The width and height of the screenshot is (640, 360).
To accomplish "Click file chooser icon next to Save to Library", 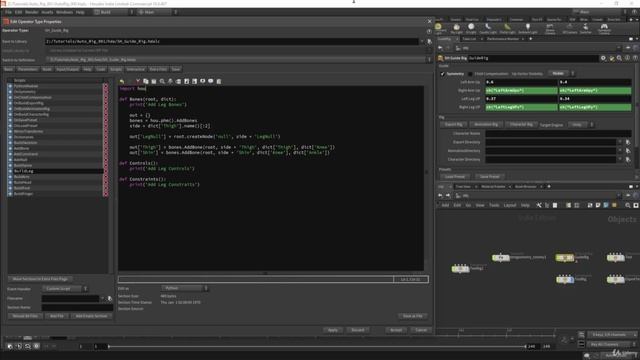I will click(x=429, y=41).
